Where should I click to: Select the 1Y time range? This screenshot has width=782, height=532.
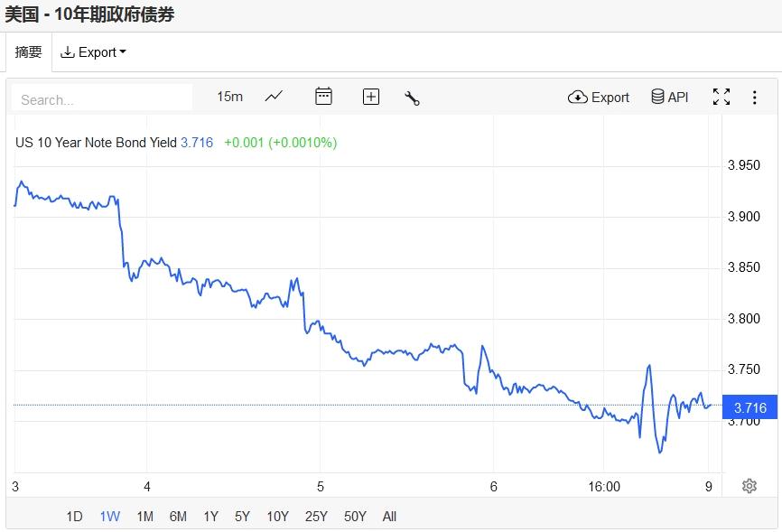[210, 517]
